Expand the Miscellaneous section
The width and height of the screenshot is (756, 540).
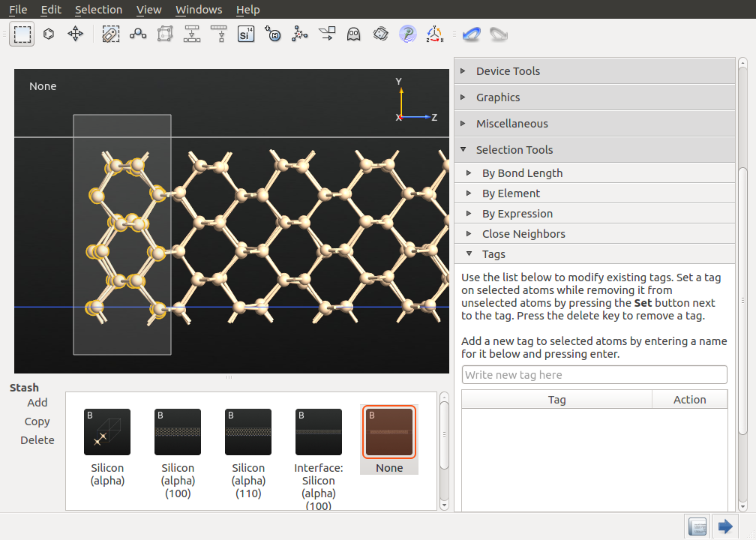coord(595,124)
